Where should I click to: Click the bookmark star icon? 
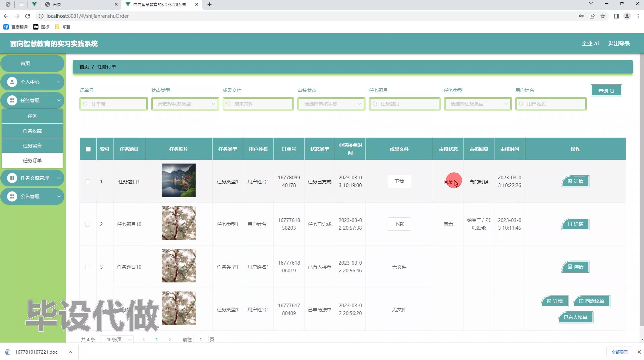tap(603, 16)
